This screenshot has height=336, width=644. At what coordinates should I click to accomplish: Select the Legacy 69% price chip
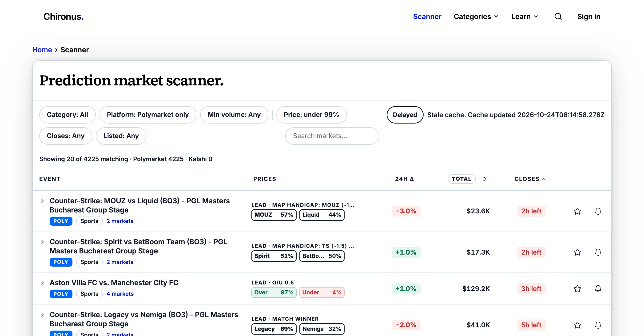274,329
